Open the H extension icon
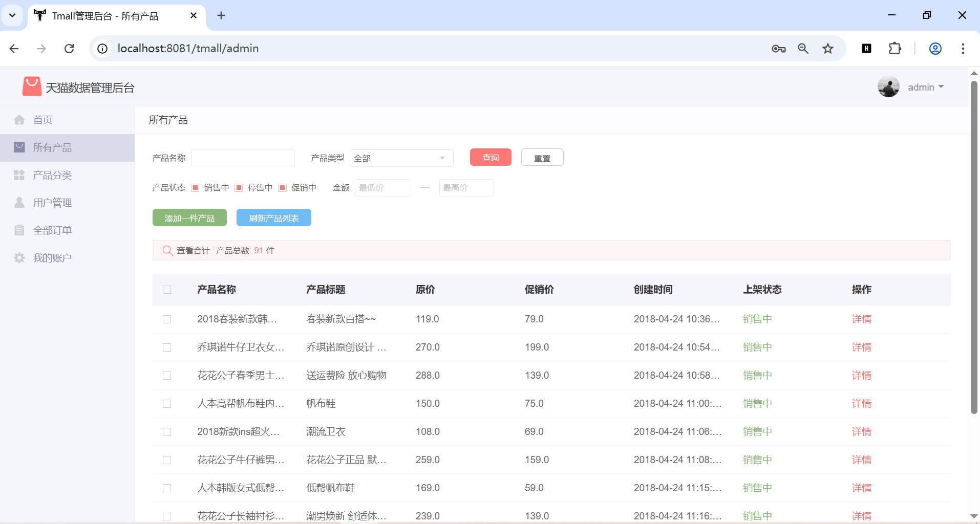Screen dimensions: 980x524 click(x=866, y=49)
